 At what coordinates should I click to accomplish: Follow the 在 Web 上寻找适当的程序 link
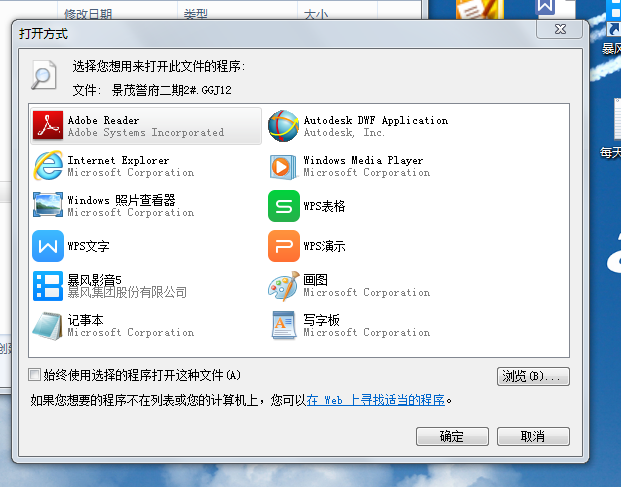coord(375,400)
